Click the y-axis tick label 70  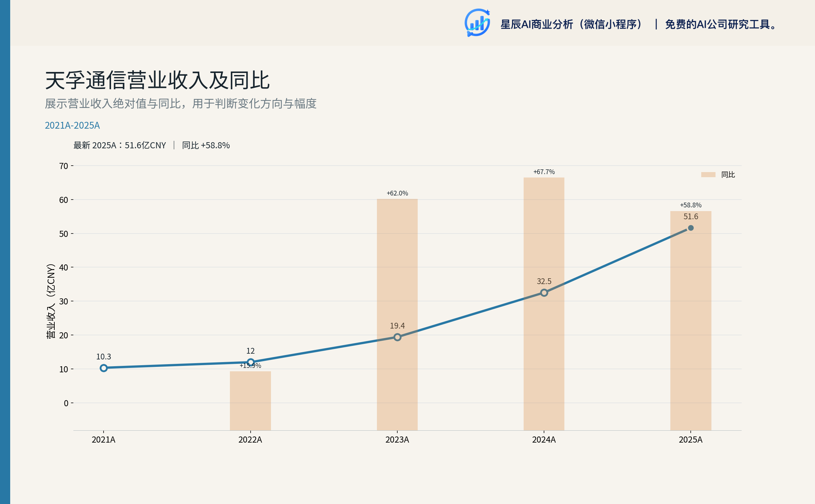[x=64, y=166]
